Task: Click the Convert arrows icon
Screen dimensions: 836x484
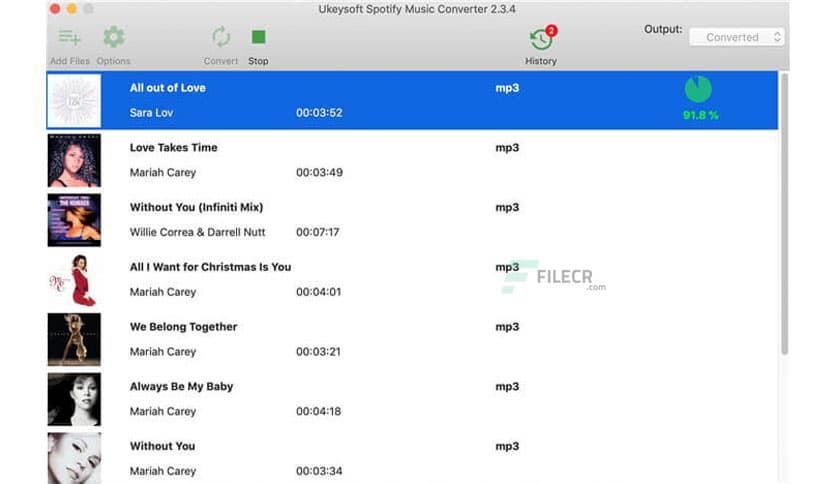Action: [x=221, y=37]
